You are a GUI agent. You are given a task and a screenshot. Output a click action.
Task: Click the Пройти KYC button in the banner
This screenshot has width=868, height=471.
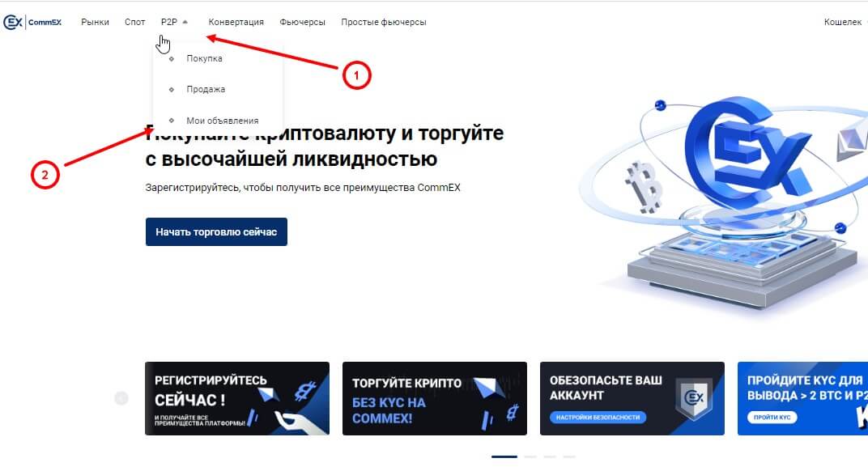pyautogui.click(x=772, y=418)
